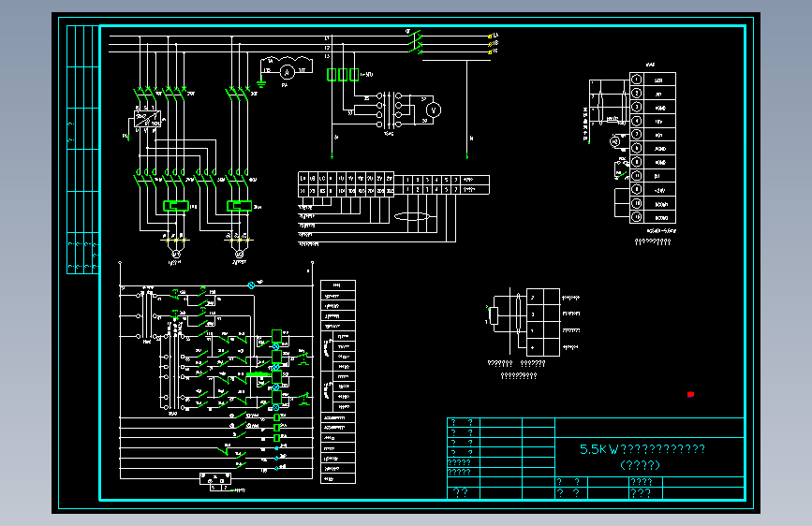Select the M1 motor circle symbol
This screenshot has height=526, width=812.
175,255
